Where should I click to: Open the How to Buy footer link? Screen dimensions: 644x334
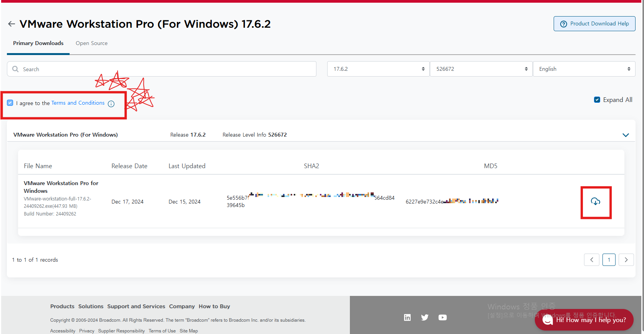pyautogui.click(x=214, y=306)
